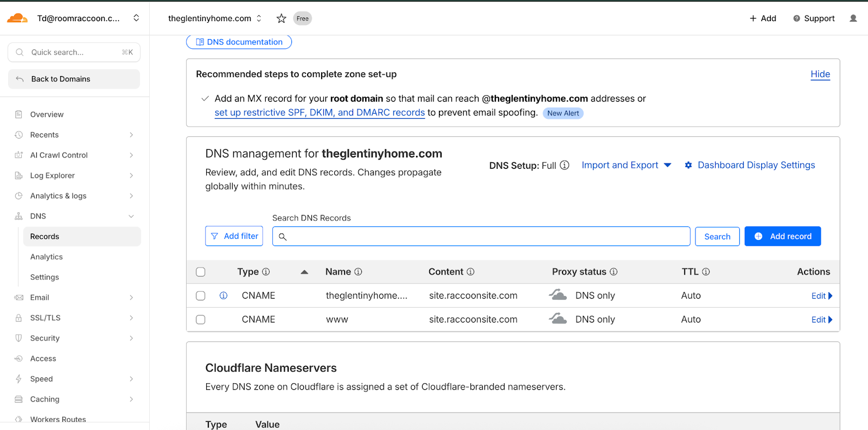Image resolution: width=868 pixels, height=430 pixels.
Task: Open SPF, DKIM, and DMARC records link
Action: [320, 113]
